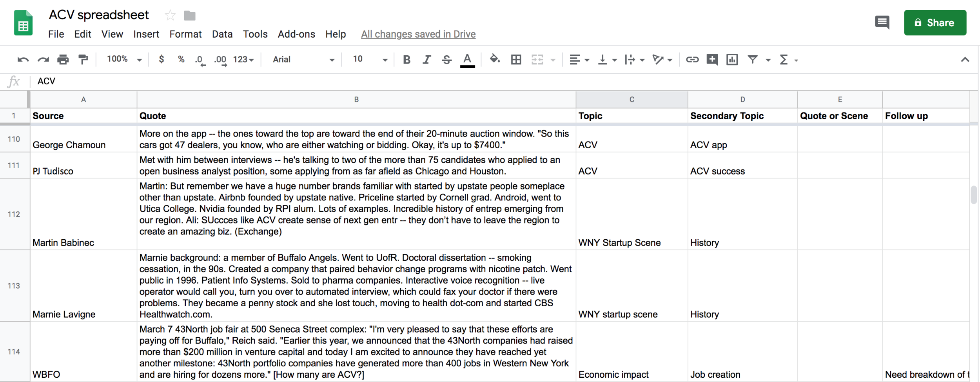The width and height of the screenshot is (980, 382).
Task: Open horizontal align dropdown
Action: (579, 60)
